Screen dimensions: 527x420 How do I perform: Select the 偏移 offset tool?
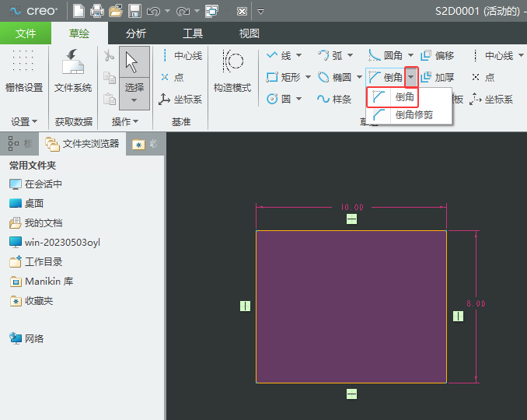438,55
